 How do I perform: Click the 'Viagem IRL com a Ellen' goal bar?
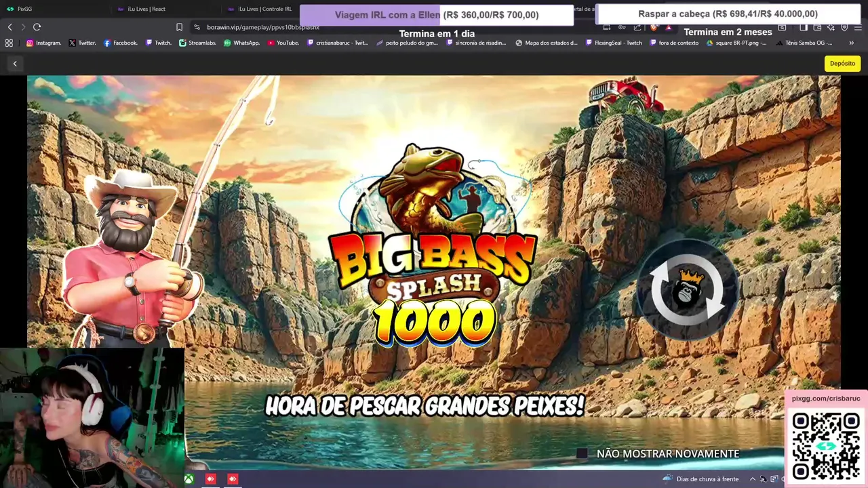(437, 15)
